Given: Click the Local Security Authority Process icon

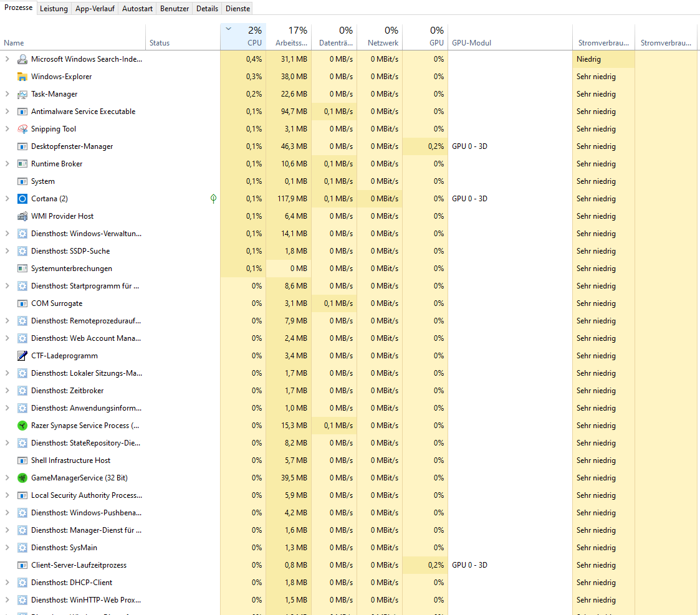Looking at the screenshot, I should pyautogui.click(x=22, y=495).
